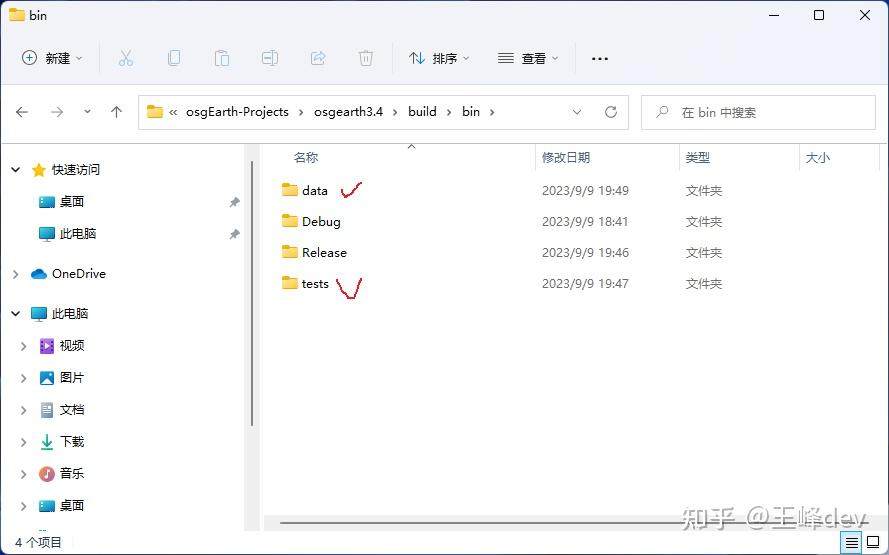Expand the OneDrive tree node
This screenshot has height=555, width=889.
pos(16,274)
